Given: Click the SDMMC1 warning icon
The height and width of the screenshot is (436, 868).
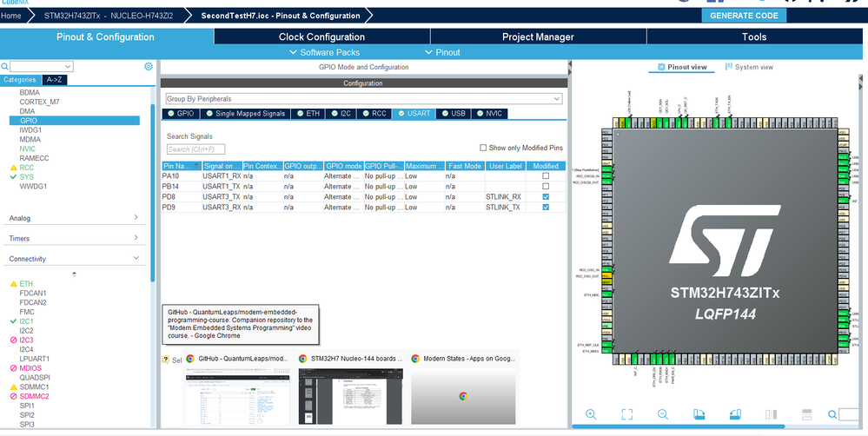Looking at the screenshot, I should 14,387.
